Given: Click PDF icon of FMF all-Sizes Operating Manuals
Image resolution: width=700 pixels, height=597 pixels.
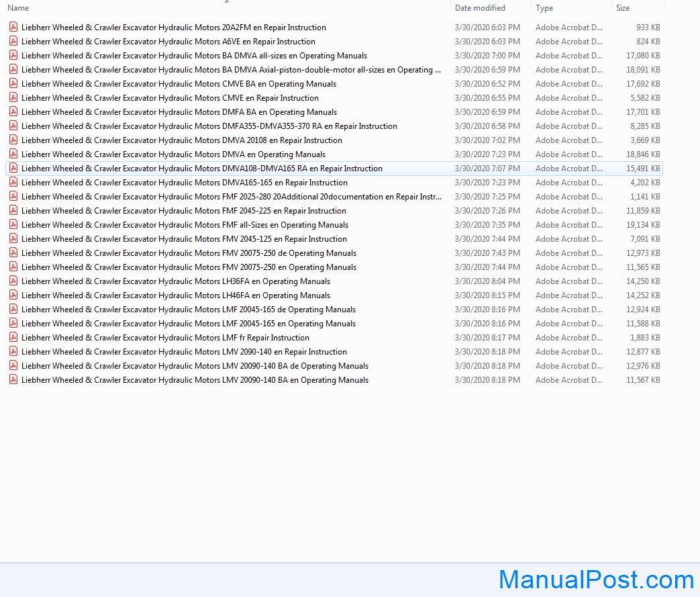Looking at the screenshot, I should pyautogui.click(x=13, y=224).
